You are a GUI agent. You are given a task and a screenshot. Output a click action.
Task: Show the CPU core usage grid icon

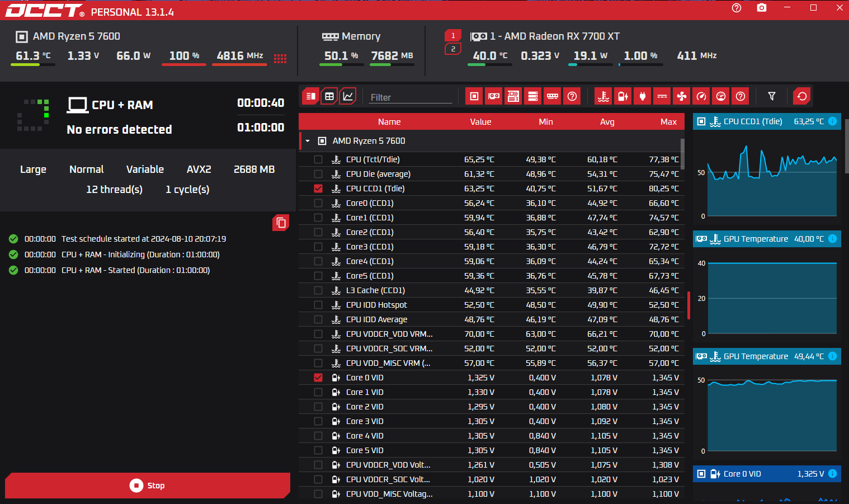click(x=280, y=58)
